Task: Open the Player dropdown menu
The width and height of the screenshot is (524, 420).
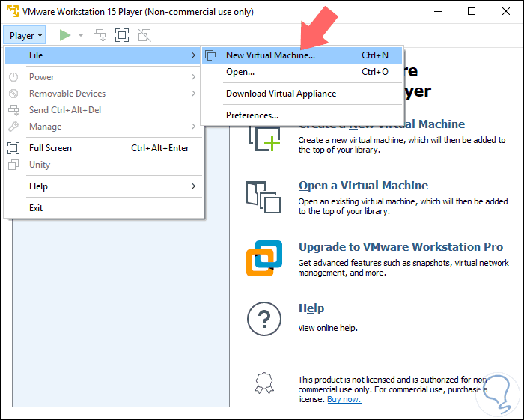Action: (25, 35)
